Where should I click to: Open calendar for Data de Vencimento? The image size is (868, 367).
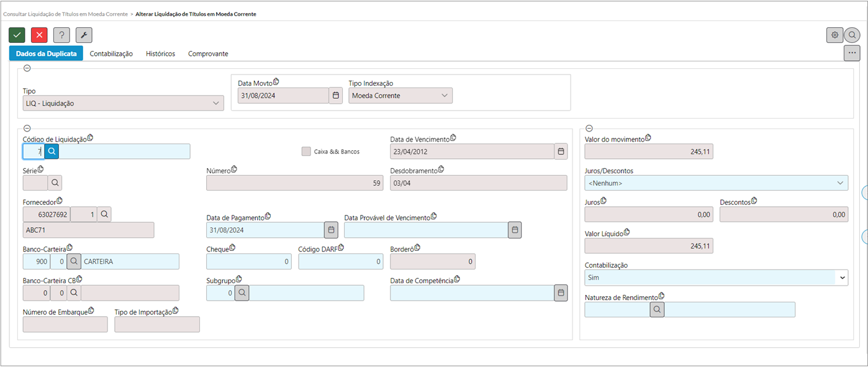pos(561,152)
